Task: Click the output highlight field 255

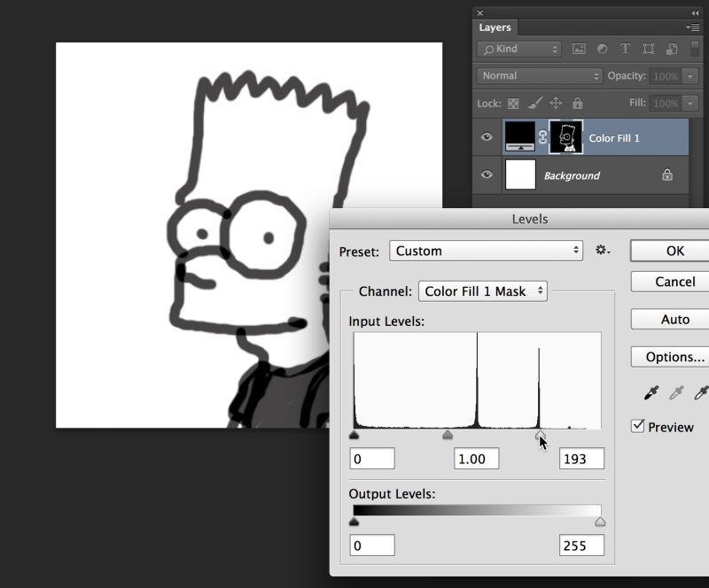Action: pos(581,545)
